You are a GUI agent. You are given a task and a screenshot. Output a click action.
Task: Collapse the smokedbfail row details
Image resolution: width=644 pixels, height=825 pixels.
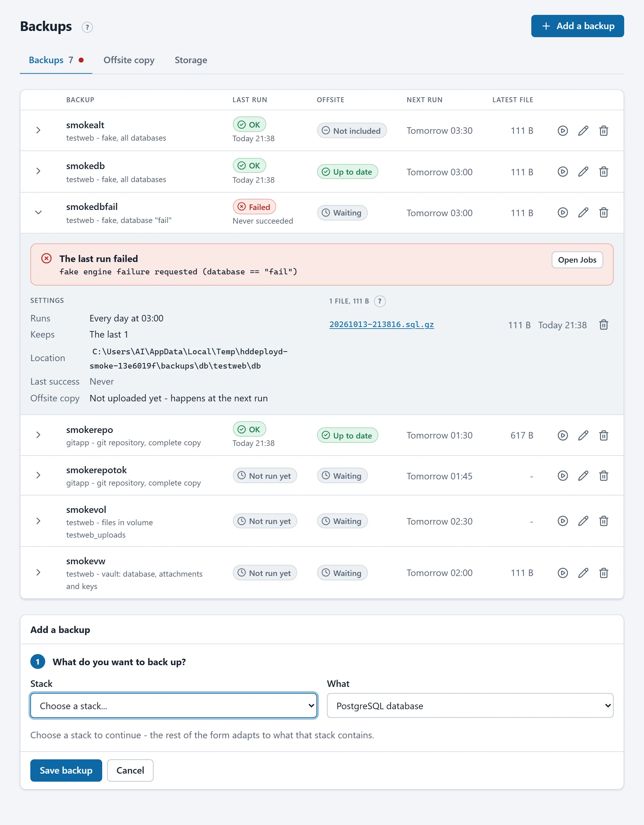pos(38,212)
